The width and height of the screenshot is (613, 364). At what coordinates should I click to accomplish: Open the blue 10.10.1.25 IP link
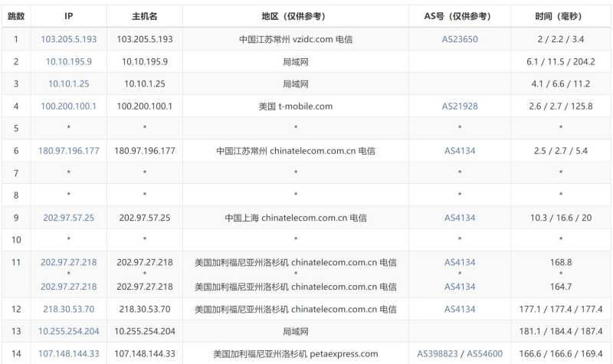[x=69, y=84]
